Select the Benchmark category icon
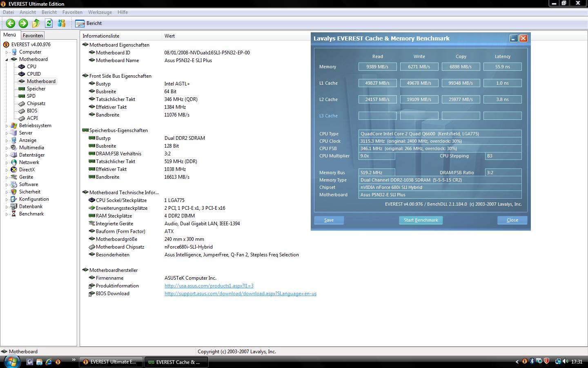This screenshot has width=588, height=368. pyautogui.click(x=14, y=214)
